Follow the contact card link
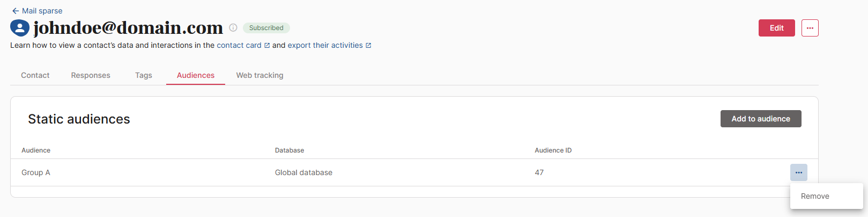The width and height of the screenshot is (868, 217). coord(239,46)
